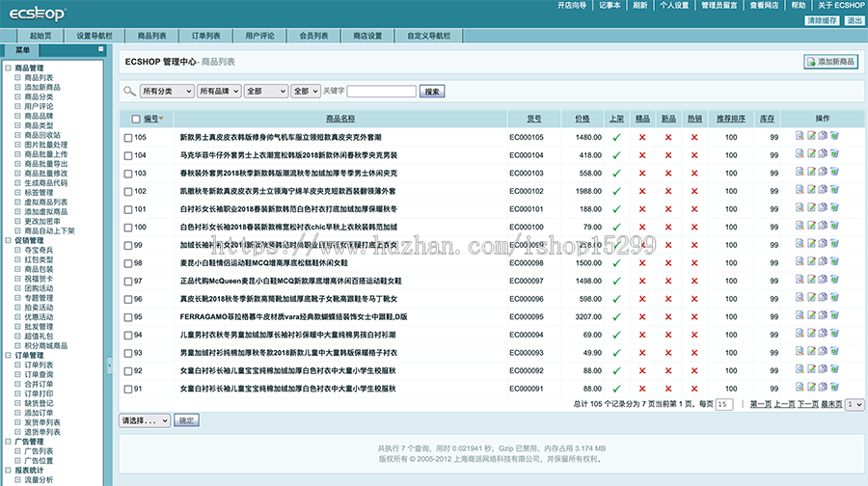
Task: Click the view icon in row 92
Action: pyautogui.click(x=800, y=369)
